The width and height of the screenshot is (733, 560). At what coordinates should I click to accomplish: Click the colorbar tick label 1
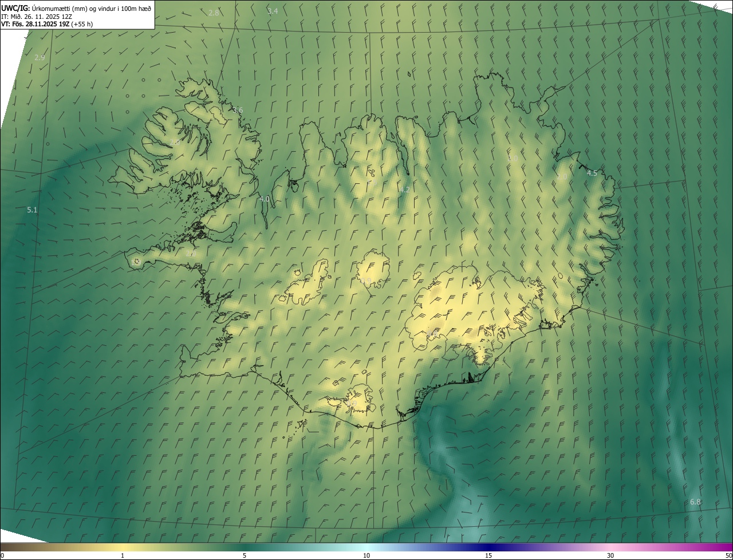(123, 555)
